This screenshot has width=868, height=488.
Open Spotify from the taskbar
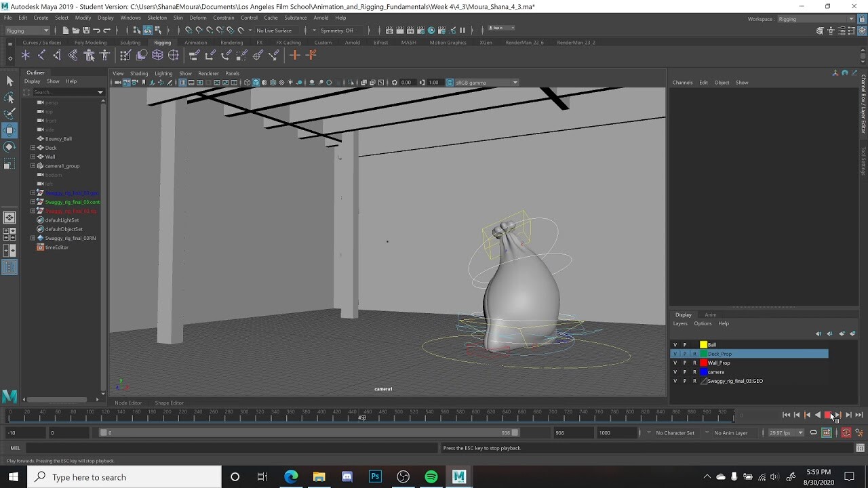431,476
